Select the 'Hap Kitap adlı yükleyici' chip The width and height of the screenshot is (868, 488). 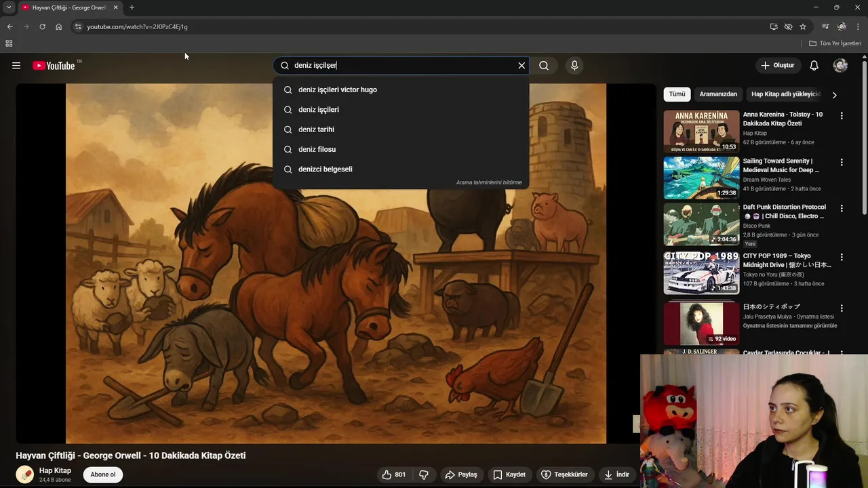click(x=785, y=94)
